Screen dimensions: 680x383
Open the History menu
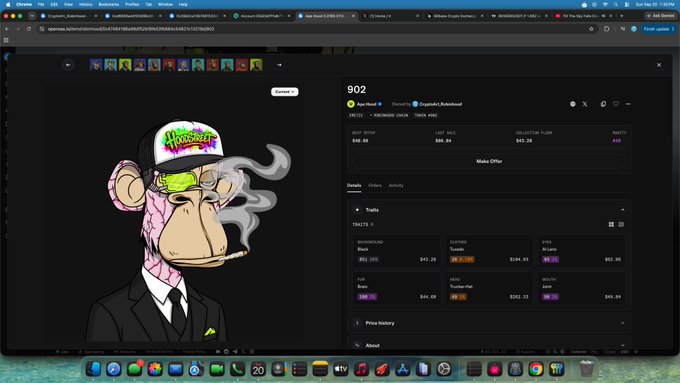[x=85, y=4]
